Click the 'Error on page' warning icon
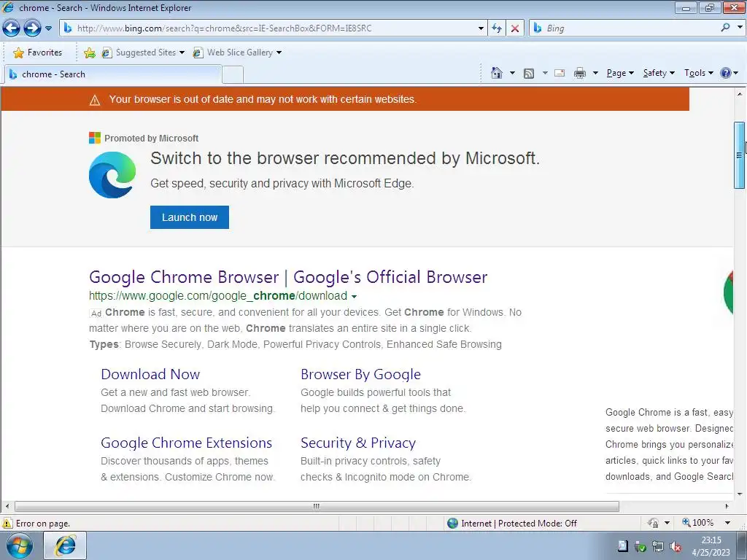 coord(7,524)
